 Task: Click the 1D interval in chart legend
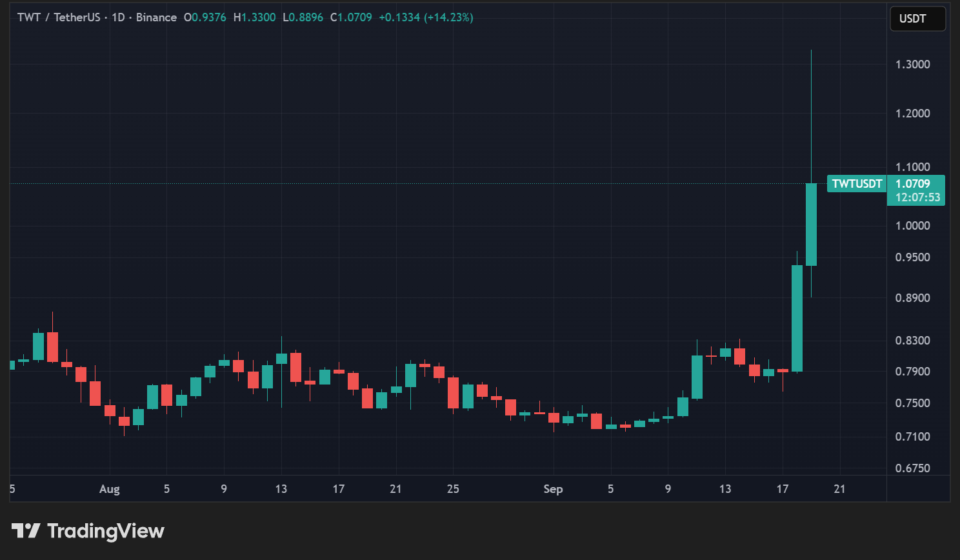[x=118, y=17]
